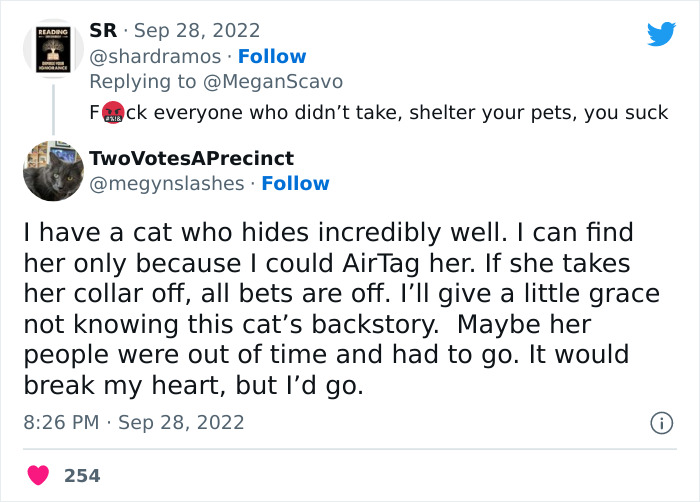Viewport: 700px width, 502px height.
Task: Click the thread line between the avatars
Action: coord(51,115)
